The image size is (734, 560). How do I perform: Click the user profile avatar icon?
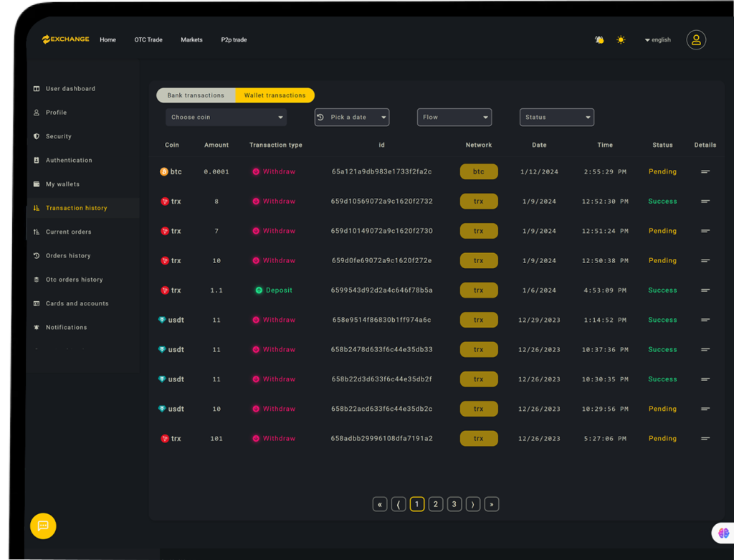695,40
